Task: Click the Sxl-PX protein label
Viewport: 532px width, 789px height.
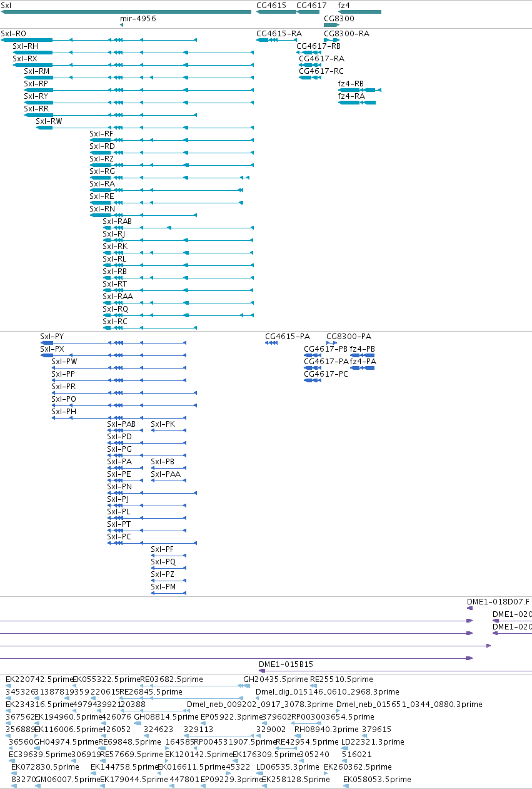Action: click(x=52, y=349)
